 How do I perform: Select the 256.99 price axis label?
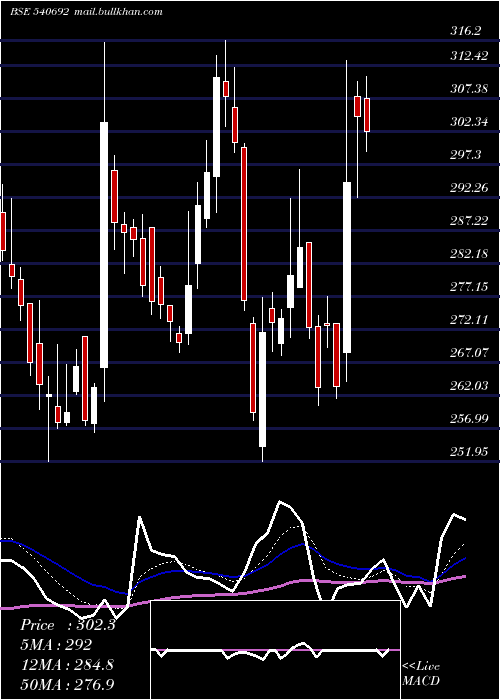pyautogui.click(x=469, y=419)
